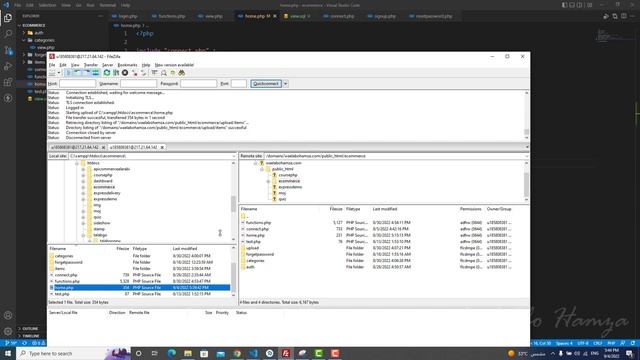Image resolution: width=640 pixels, height=360 pixels.
Task: Switch to login.php tab in VS Code
Action: coord(128,16)
